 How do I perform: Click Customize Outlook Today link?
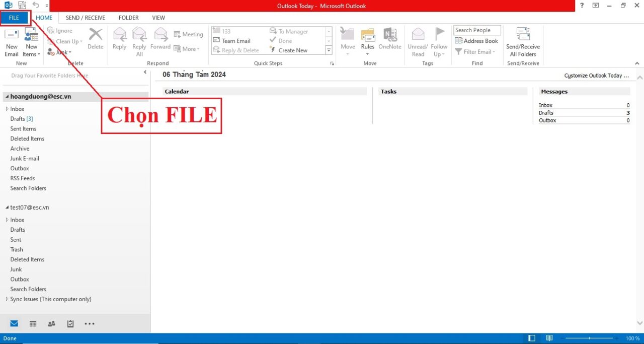point(597,76)
